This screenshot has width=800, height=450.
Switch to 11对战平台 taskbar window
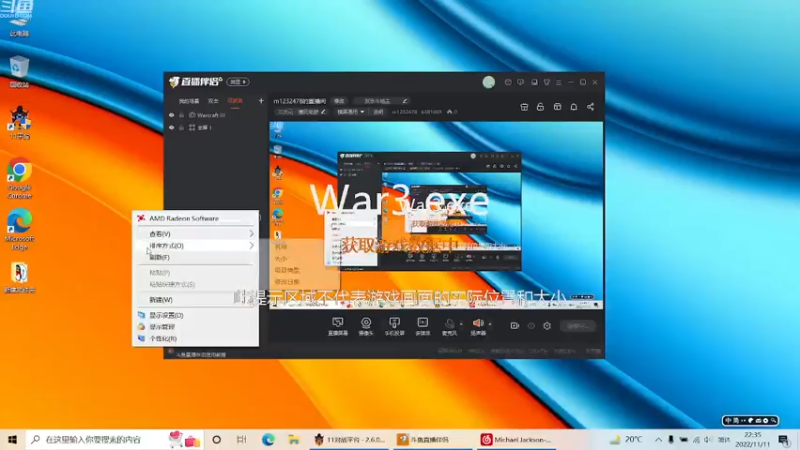(350, 439)
